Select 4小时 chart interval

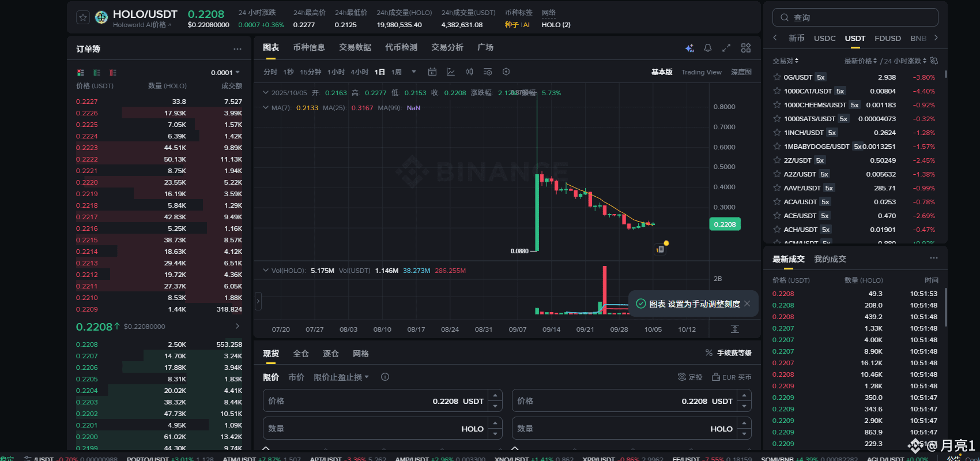359,72
